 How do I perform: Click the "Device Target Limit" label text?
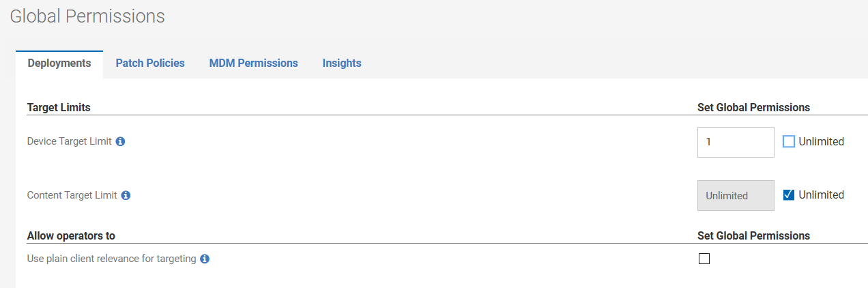coord(69,142)
